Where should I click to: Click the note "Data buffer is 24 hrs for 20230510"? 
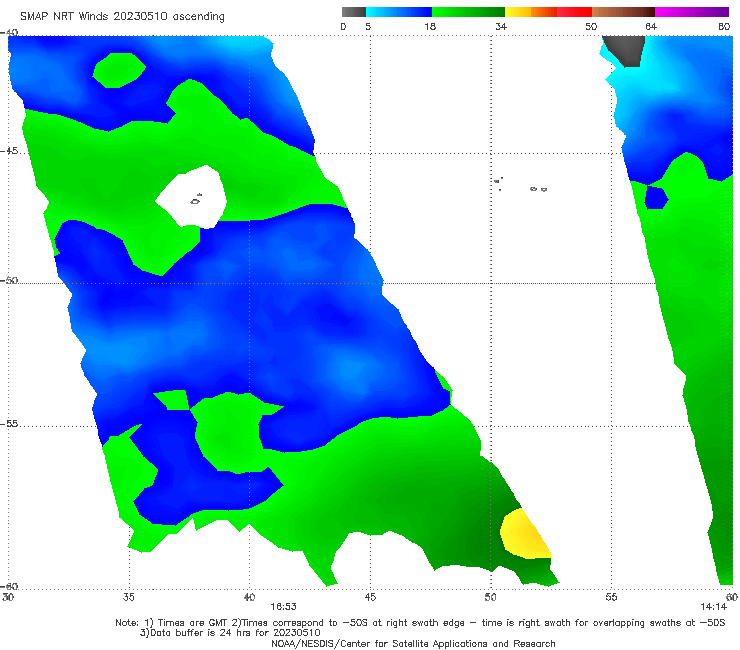click(230, 633)
